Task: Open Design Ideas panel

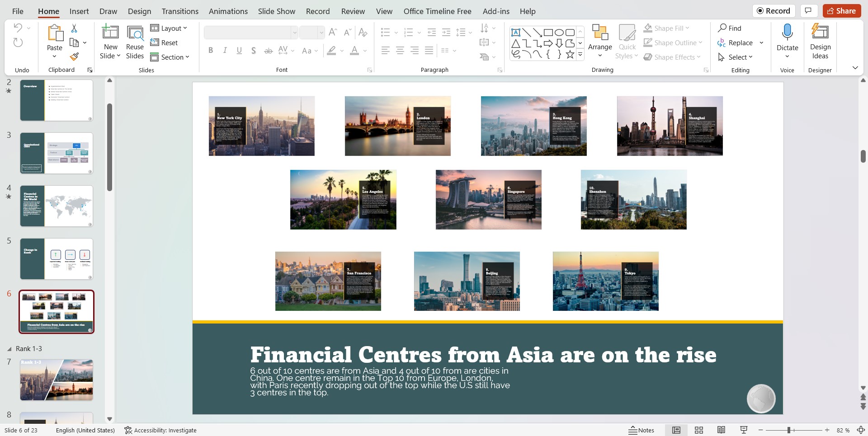Action: coord(820,41)
